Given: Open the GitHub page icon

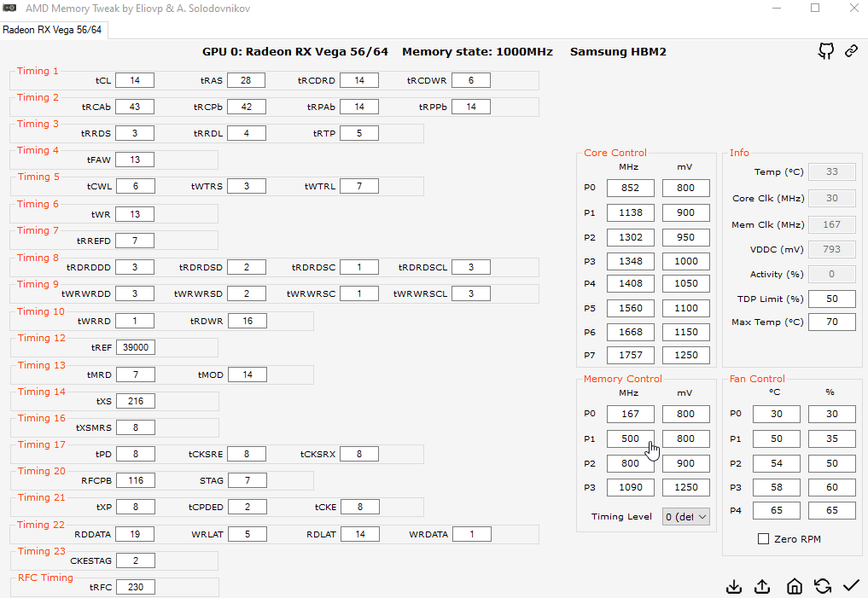Looking at the screenshot, I should 826,51.
